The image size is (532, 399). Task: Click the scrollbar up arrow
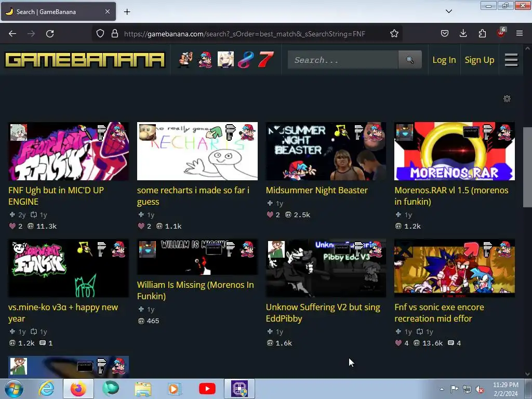(x=527, y=48)
